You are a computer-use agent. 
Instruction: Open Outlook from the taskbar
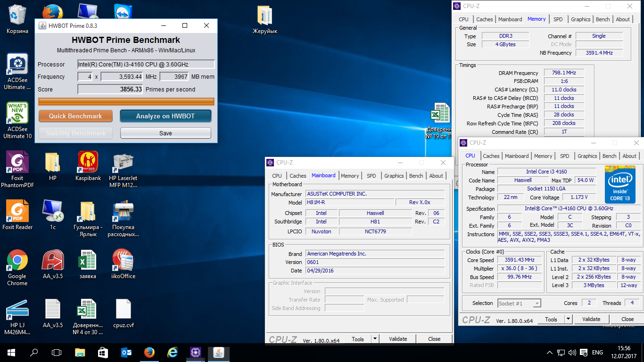126,352
